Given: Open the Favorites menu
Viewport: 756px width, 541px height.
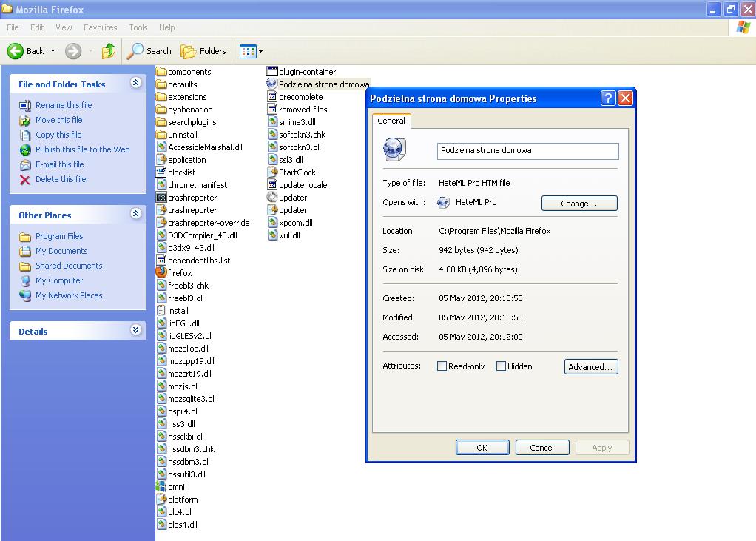Looking at the screenshot, I should click(101, 27).
